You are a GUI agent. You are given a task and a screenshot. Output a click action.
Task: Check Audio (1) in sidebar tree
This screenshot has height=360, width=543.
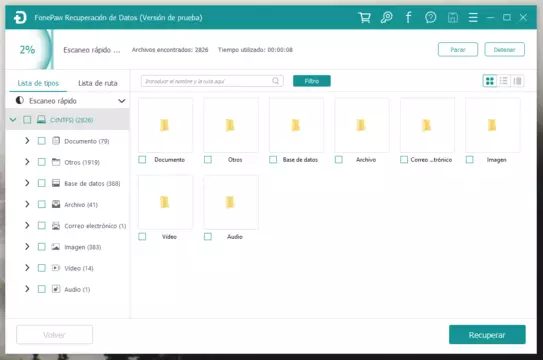42,289
